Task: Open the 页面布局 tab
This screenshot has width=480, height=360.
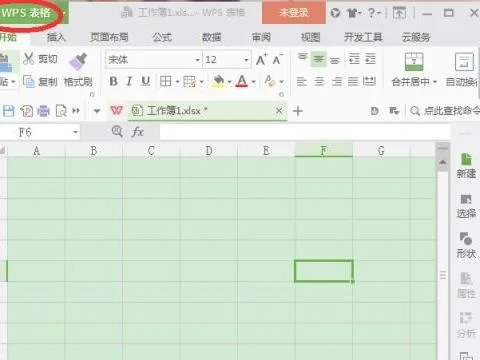Action: [x=109, y=37]
